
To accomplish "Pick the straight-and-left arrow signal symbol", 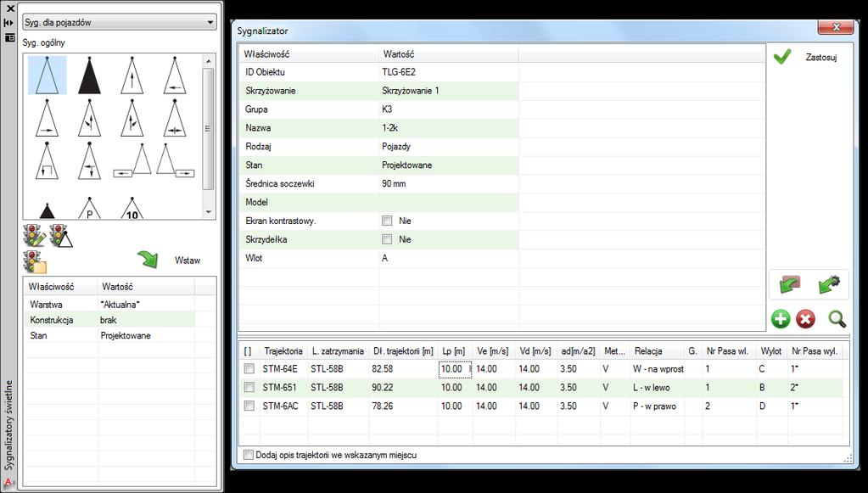I will tap(90, 118).
